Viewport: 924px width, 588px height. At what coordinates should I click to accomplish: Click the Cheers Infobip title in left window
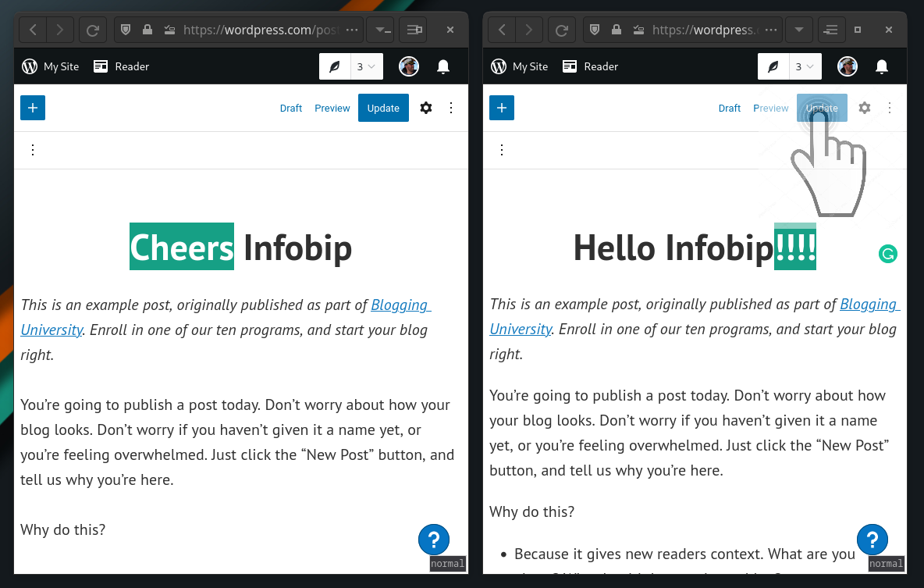click(x=240, y=247)
